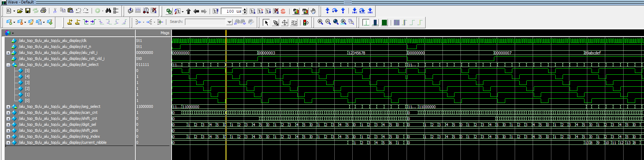Expand the ring_index signal
The height and width of the screenshot is (160, 644).
8,137
